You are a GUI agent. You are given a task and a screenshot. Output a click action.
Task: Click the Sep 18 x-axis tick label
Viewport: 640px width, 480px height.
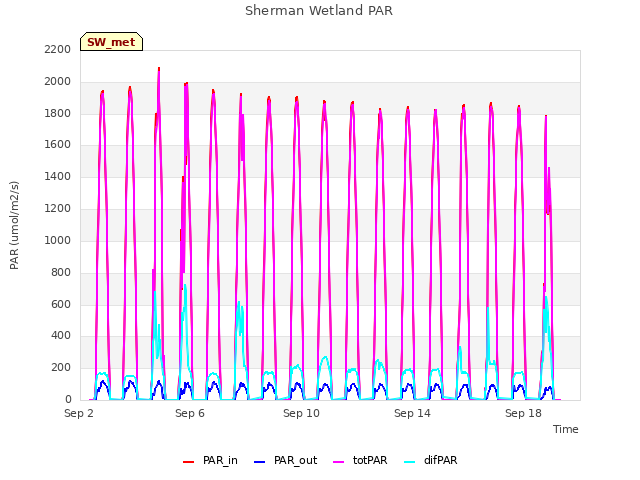523,413
